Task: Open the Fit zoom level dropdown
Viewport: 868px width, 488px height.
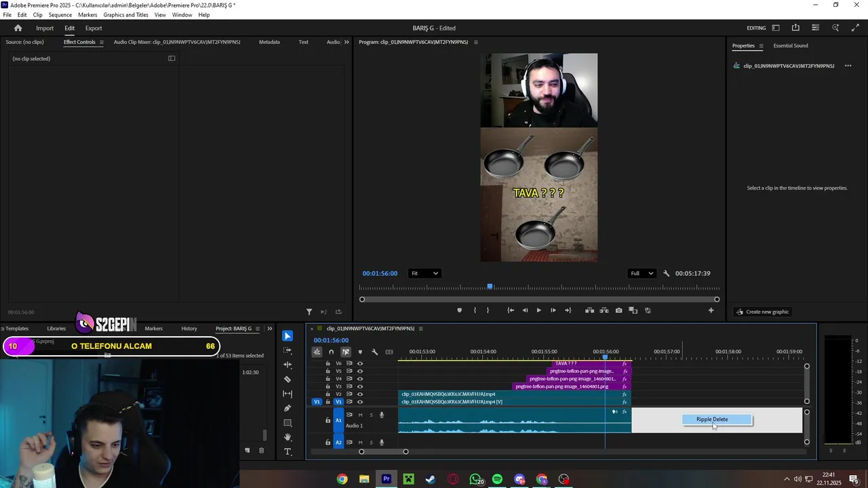Action: click(x=425, y=274)
